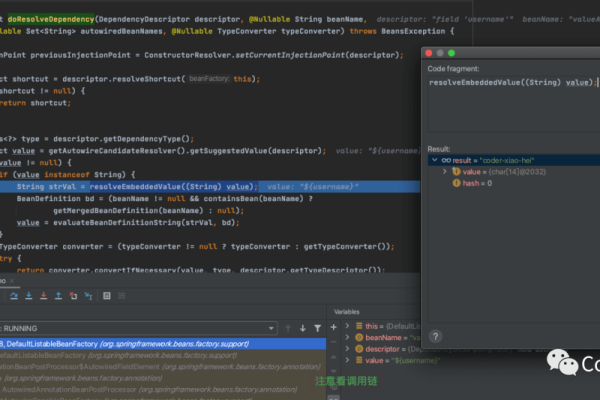The width and height of the screenshot is (600, 400).
Task: Open Evaluate Expression calculator icon
Action: click(107, 296)
